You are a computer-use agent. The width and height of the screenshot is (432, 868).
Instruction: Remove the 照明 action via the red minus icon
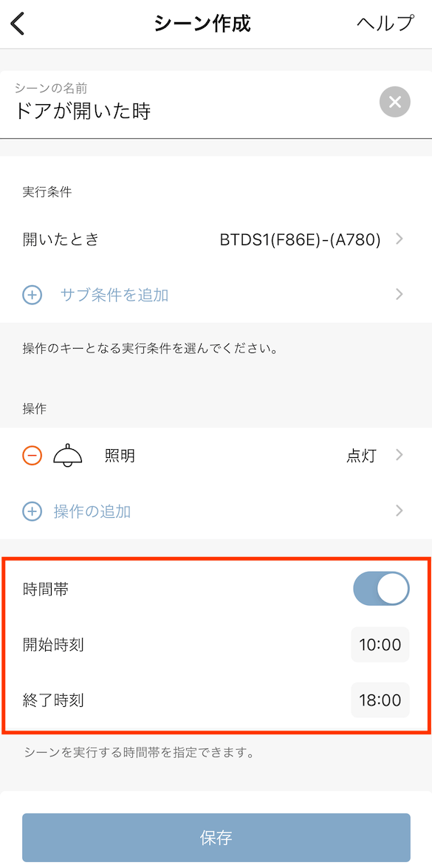[x=32, y=456]
